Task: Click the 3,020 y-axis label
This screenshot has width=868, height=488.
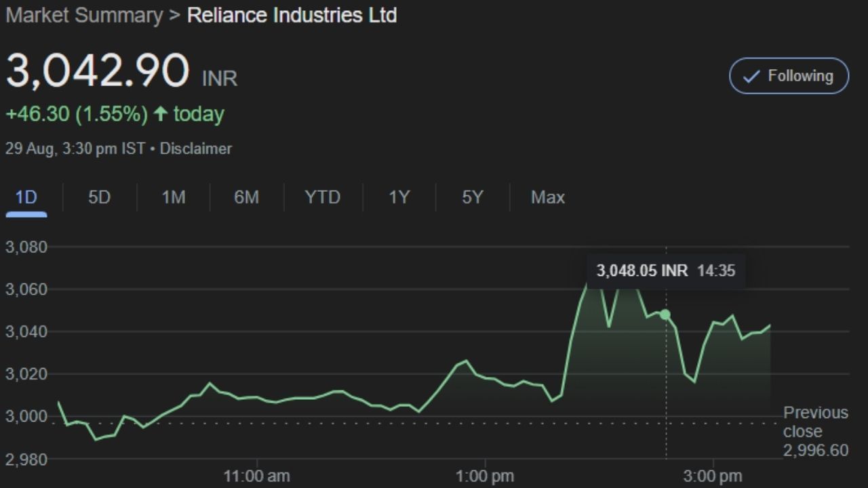Action: (x=26, y=374)
